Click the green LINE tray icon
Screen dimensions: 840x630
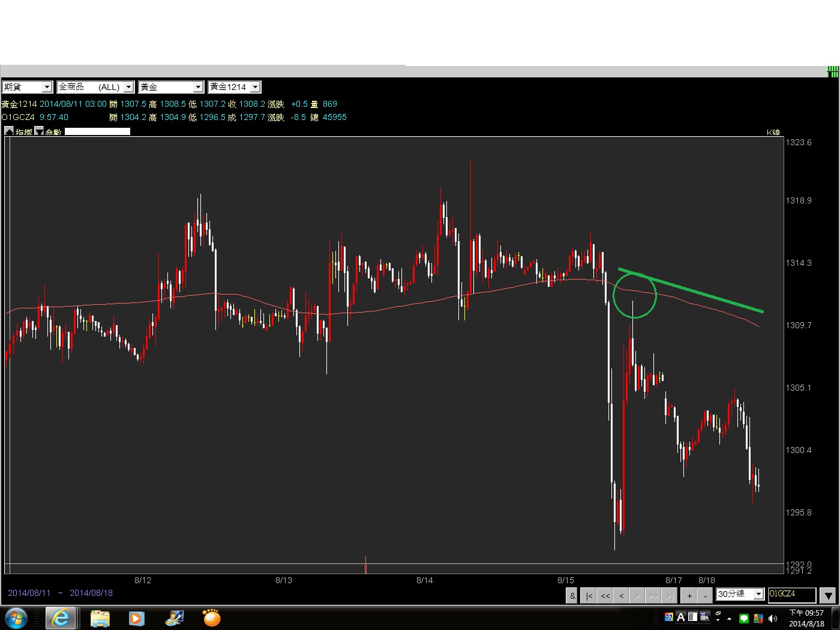[x=744, y=619]
